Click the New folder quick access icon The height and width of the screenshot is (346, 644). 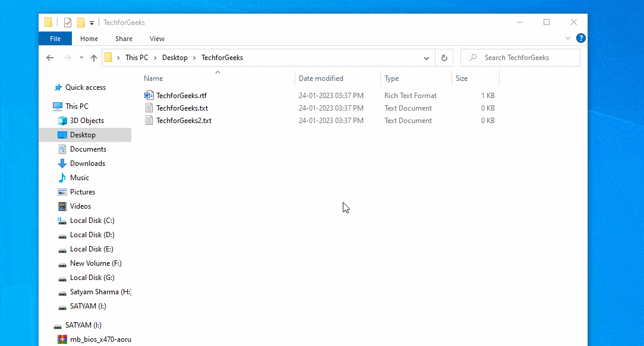pyautogui.click(x=81, y=23)
